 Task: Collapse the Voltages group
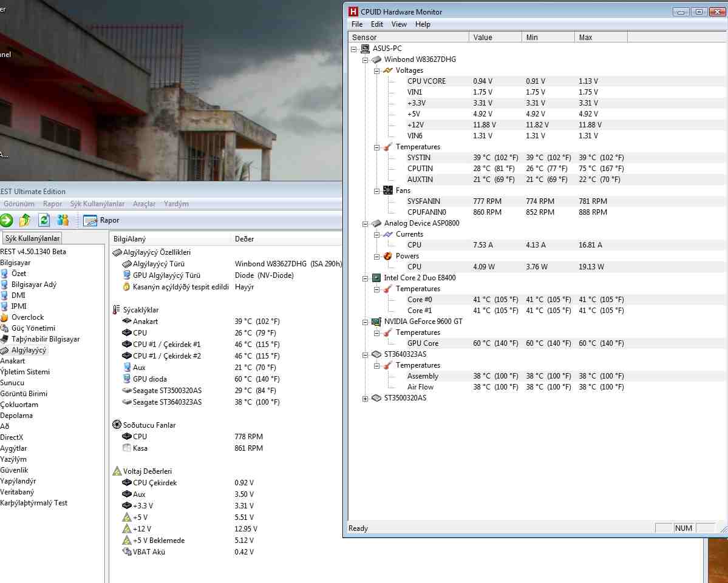click(376, 71)
